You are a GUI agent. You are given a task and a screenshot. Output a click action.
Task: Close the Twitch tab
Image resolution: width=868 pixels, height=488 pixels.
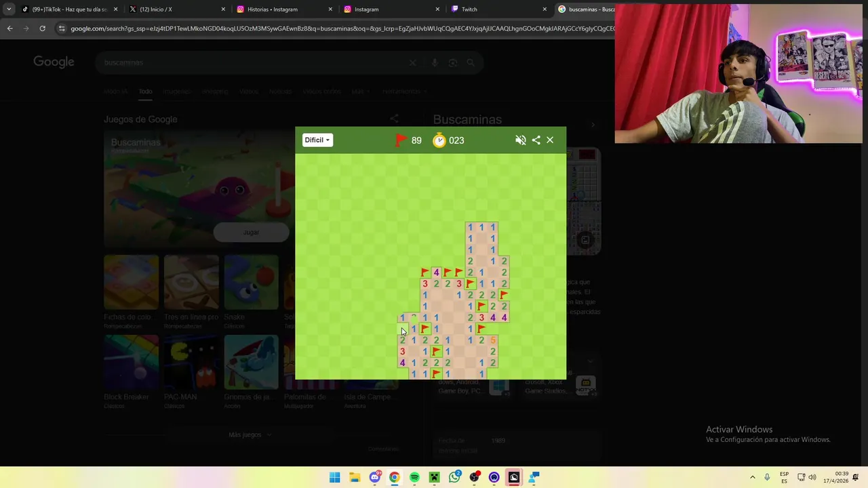point(545,9)
